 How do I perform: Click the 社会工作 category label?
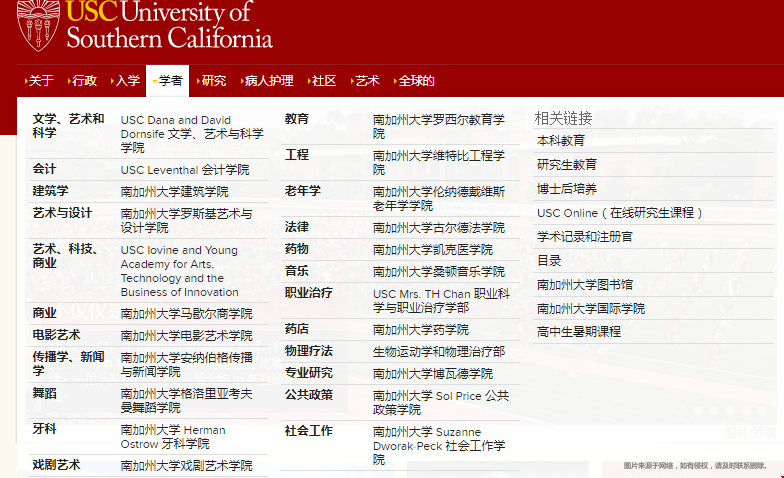308,430
